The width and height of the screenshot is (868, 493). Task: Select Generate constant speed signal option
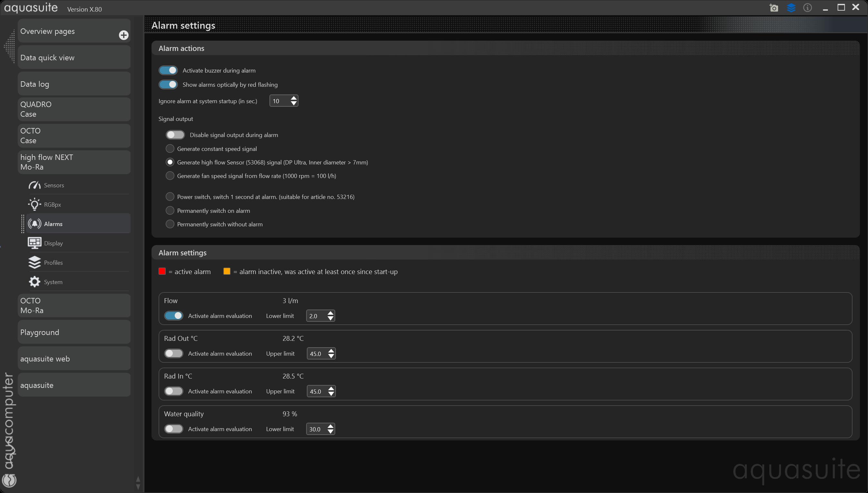(170, 149)
